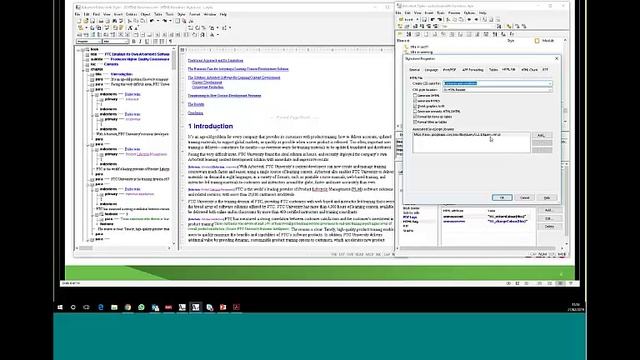This screenshot has width=640, height=360.
Task: Follow the Content Development link in document
Action: coord(207,82)
